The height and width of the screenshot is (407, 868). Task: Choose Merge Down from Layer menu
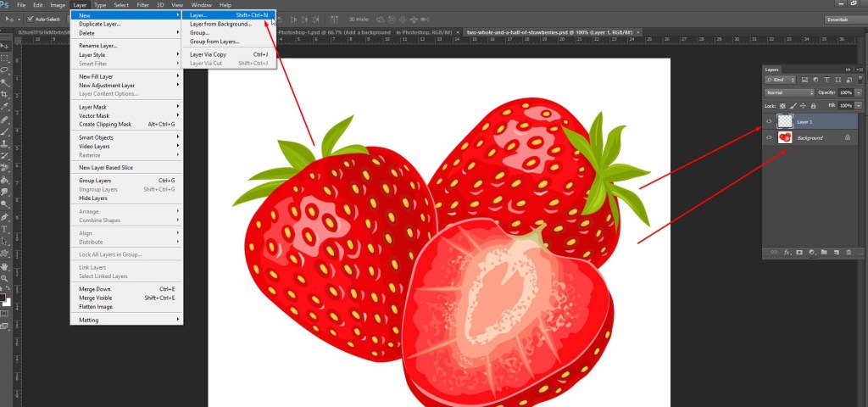click(127, 289)
